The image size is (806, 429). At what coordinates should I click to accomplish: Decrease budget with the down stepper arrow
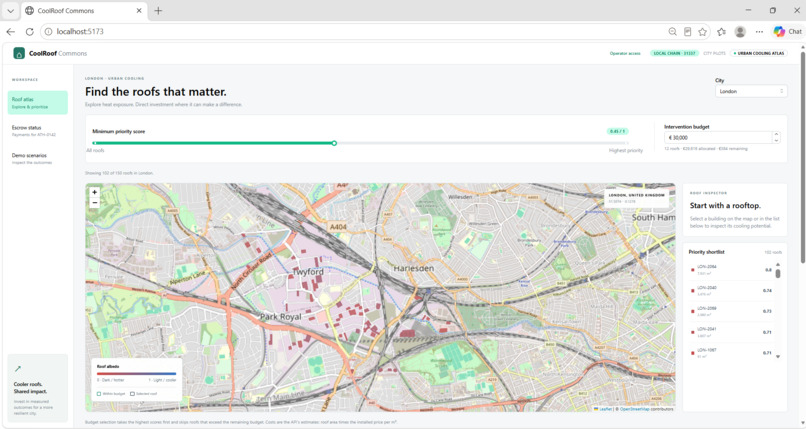[776, 140]
